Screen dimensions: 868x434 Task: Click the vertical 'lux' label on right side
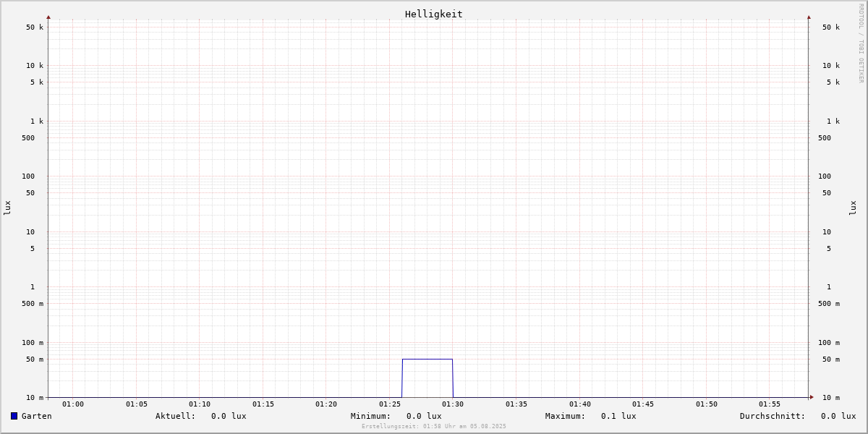(x=853, y=208)
